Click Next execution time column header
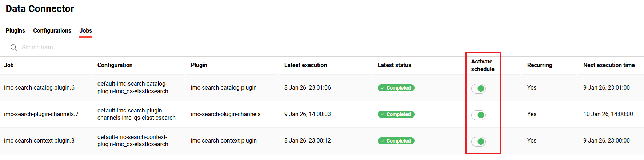Viewport: 644px width, 160px height. (609, 65)
